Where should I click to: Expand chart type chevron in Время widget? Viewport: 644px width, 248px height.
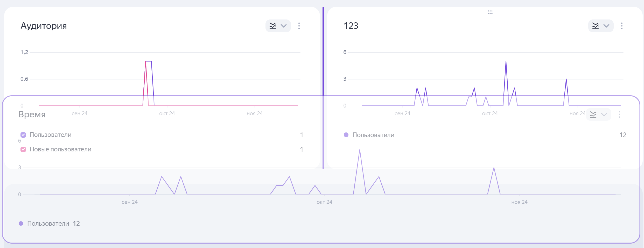coord(604,115)
